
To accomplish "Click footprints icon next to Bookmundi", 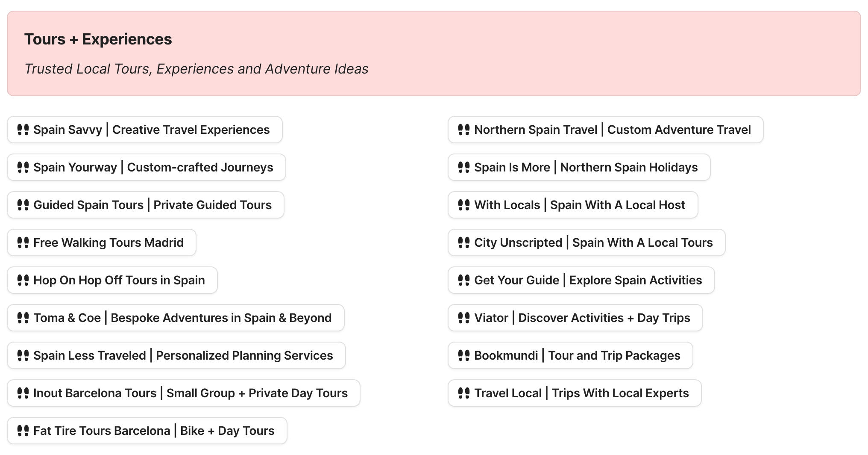I will click(x=464, y=355).
